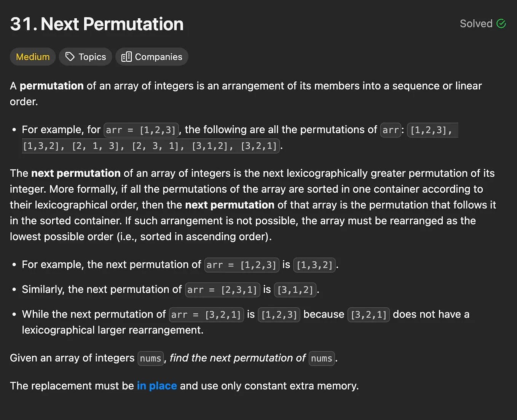Open the Companies pill button
Viewport: 517px width, 420px height.
[152, 57]
